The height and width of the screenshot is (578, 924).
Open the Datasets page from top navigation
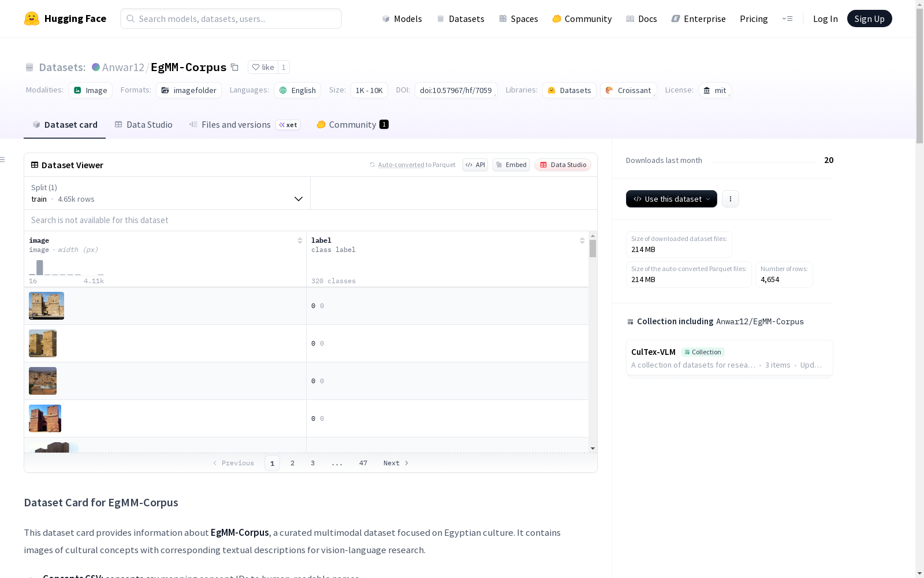[x=460, y=18]
